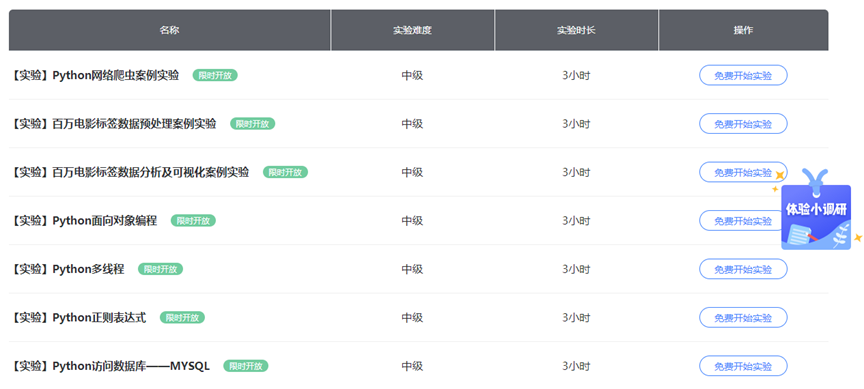Screen dimensions: 864x389
Task: Open the Python网络爬虫案例实验 title link
Action: click(x=95, y=75)
